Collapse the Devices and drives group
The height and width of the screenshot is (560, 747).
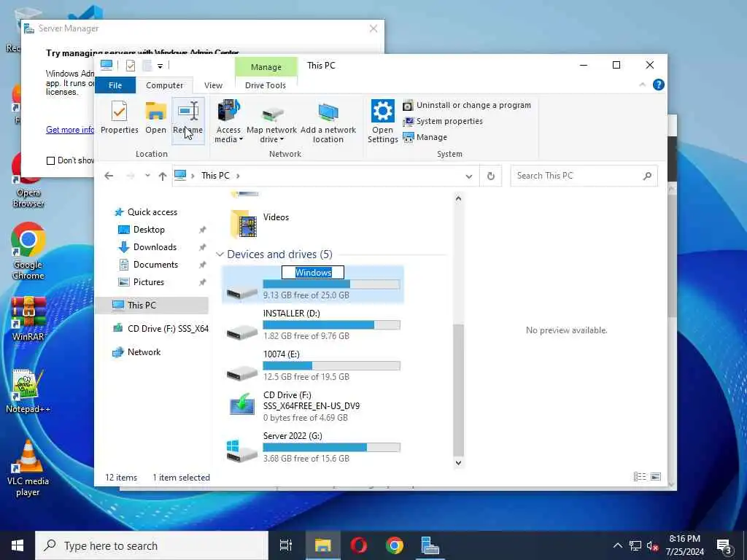pyautogui.click(x=220, y=254)
